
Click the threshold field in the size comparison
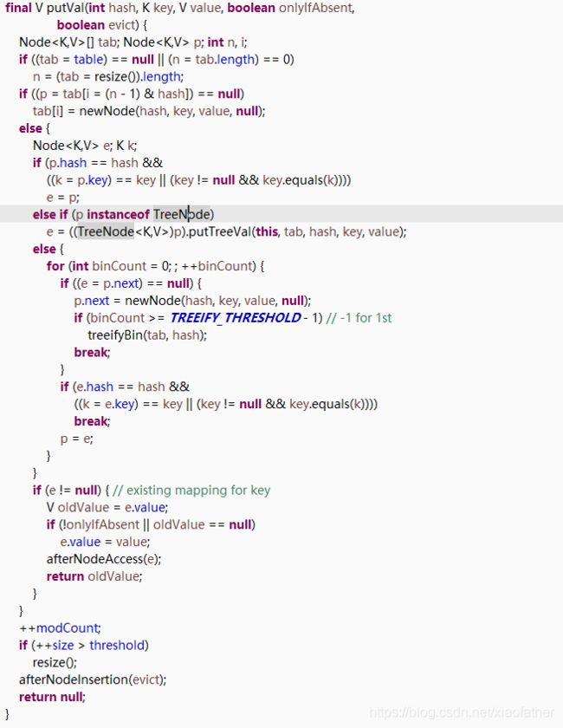point(119,645)
